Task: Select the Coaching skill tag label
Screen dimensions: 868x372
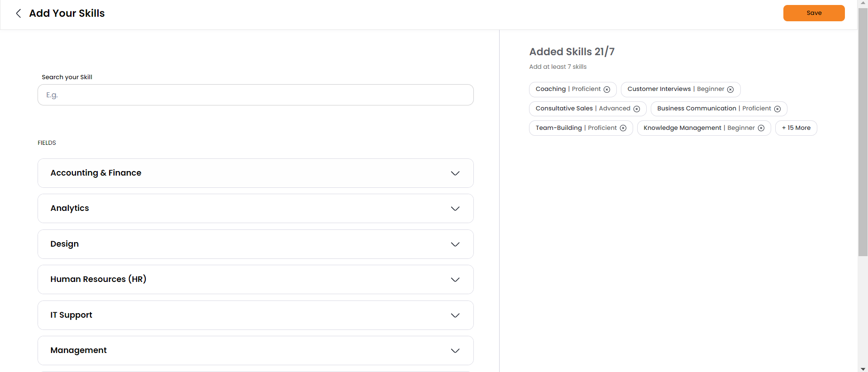Action: [550, 89]
